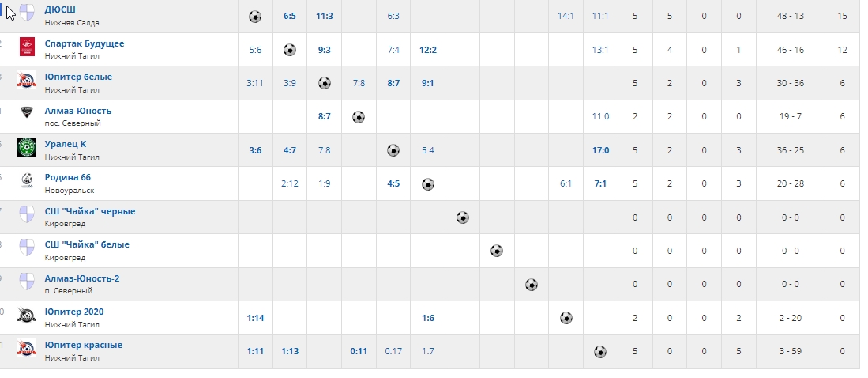The height and width of the screenshot is (378, 868).
Task: Go to the Юпитер белые team page
Action: click(78, 77)
